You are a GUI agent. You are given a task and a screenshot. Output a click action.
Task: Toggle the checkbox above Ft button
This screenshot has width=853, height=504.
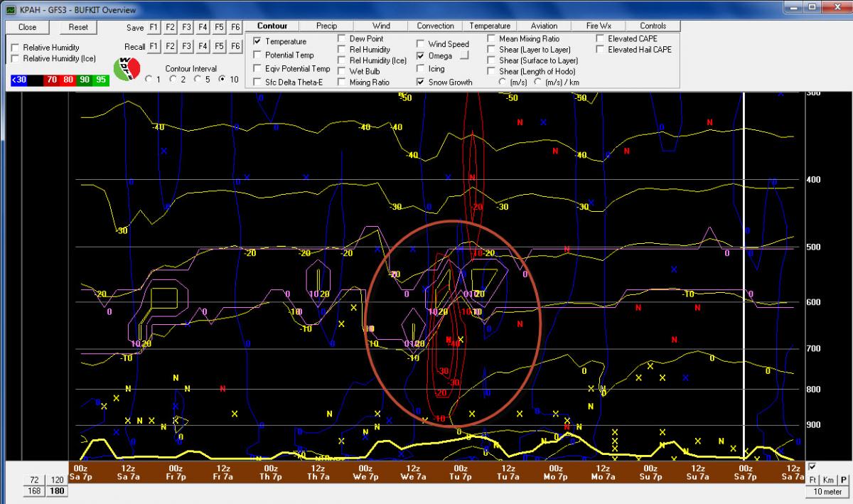pyautogui.click(x=812, y=467)
